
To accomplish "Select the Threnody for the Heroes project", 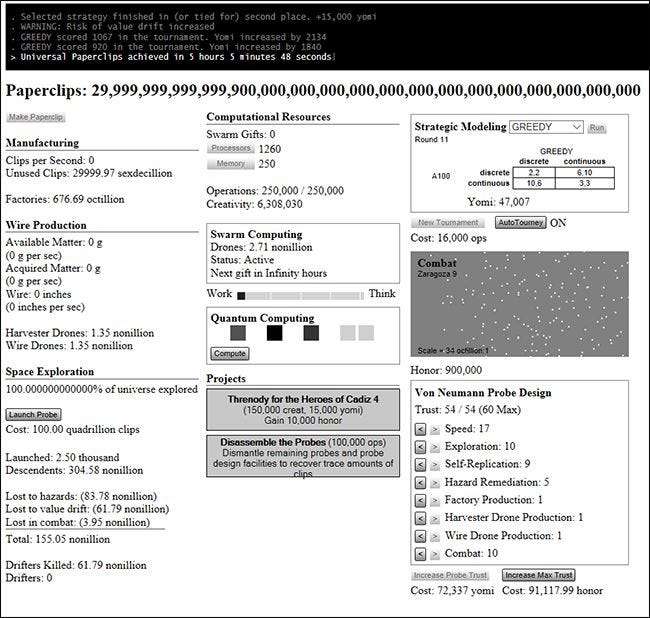I will point(303,410).
